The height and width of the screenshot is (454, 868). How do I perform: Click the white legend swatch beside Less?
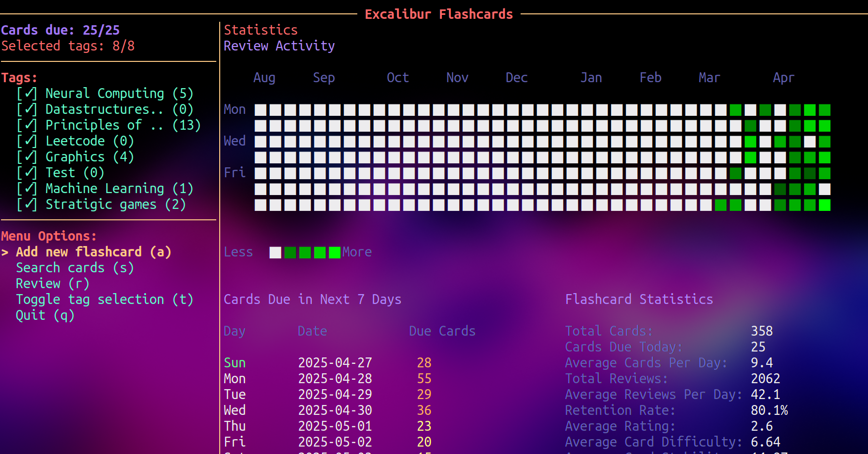coord(275,252)
